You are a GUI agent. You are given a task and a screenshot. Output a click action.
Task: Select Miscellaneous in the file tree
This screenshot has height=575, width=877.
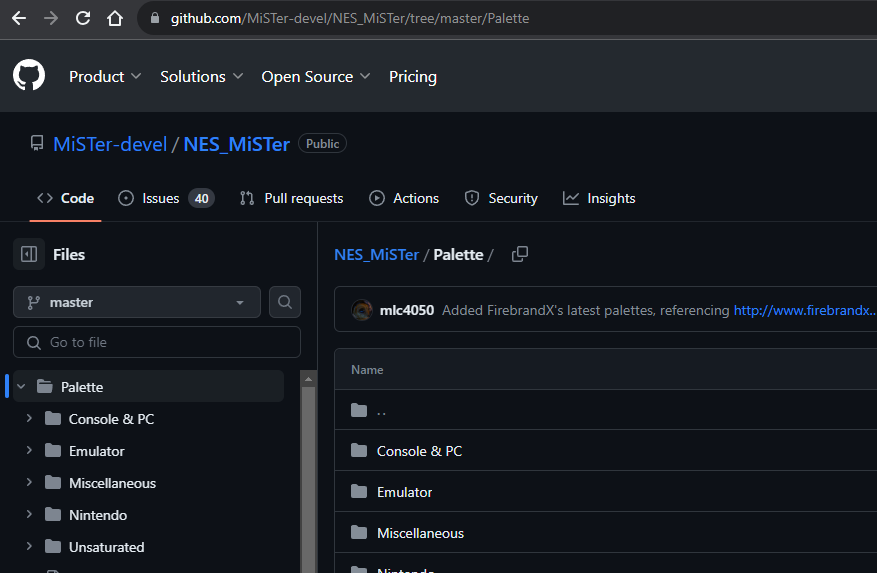click(112, 483)
